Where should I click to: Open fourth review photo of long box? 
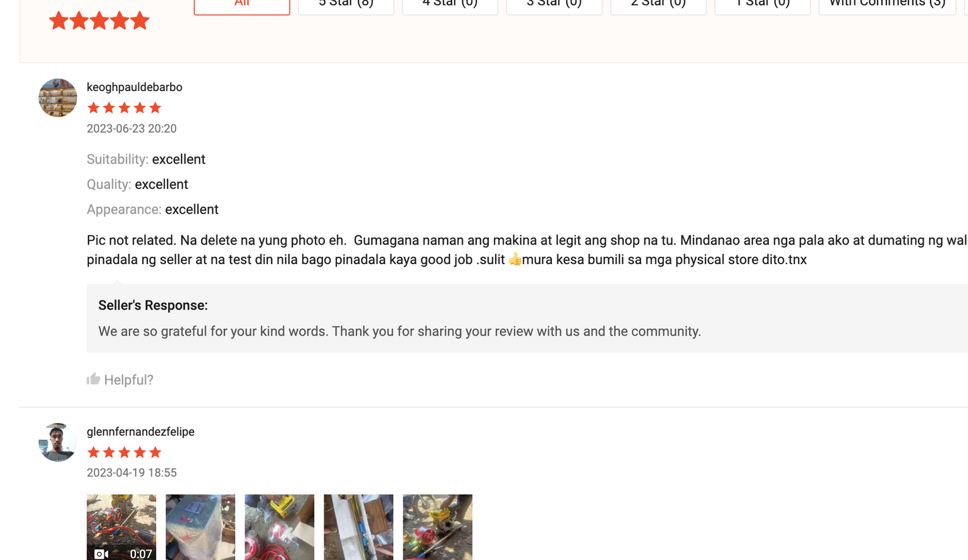coord(358,527)
